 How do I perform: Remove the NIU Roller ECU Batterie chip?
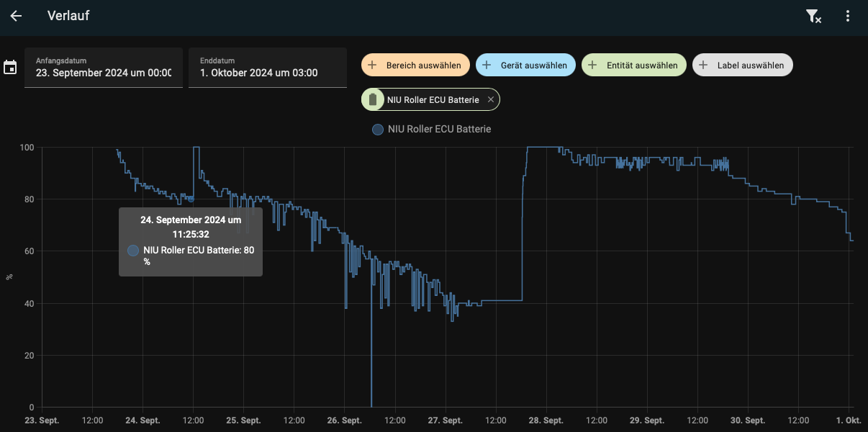491,100
